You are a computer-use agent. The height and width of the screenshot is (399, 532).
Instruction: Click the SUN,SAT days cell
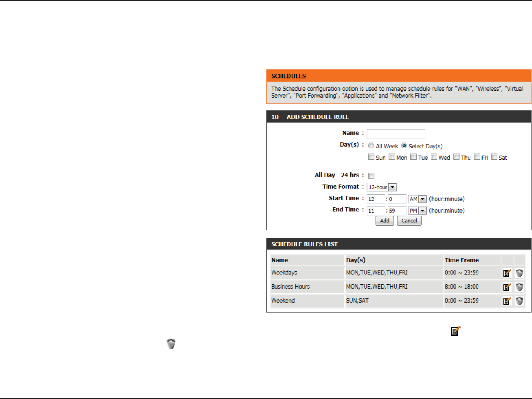click(x=394, y=301)
